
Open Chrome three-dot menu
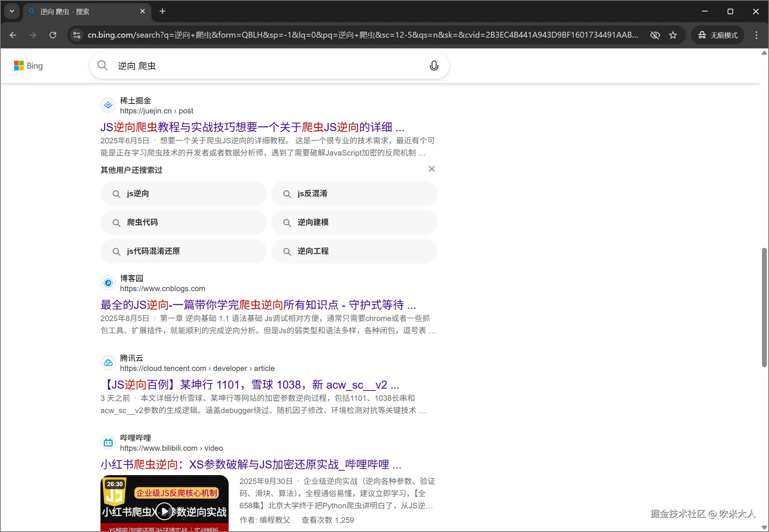756,35
